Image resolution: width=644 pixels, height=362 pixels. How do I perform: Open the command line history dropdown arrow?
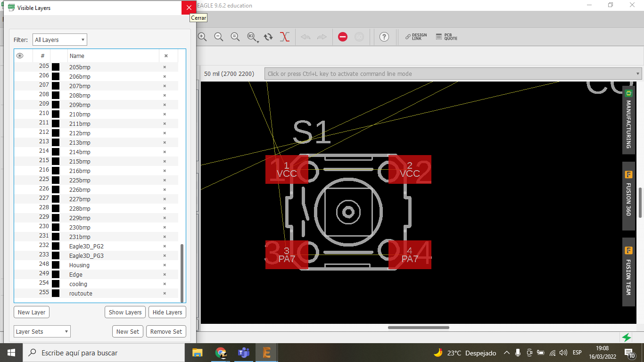[638, 74]
